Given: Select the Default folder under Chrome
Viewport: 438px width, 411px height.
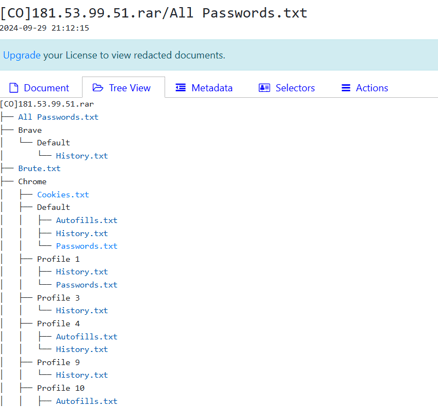Looking at the screenshot, I should pos(53,207).
